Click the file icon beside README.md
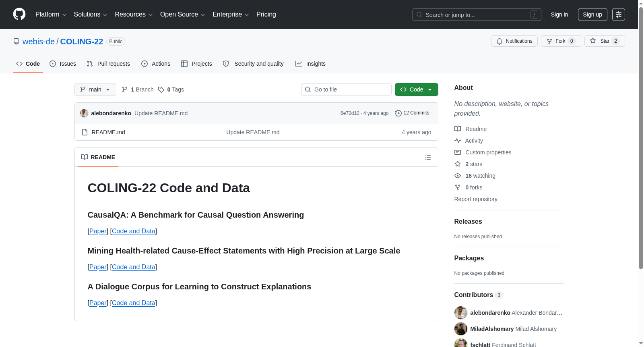 pos(85,132)
